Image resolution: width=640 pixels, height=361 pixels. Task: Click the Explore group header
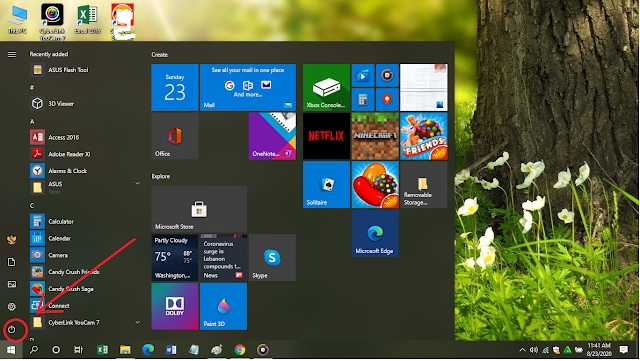tap(161, 176)
